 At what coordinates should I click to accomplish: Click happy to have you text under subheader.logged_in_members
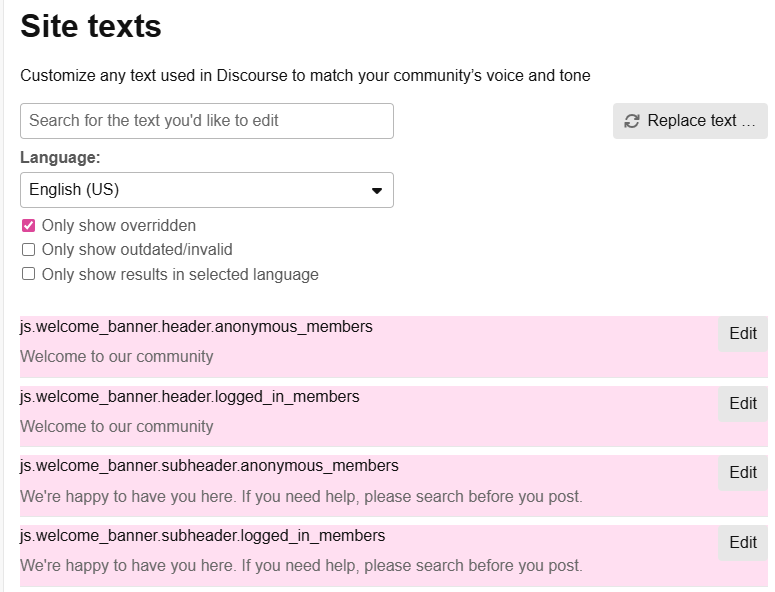[x=301, y=565]
